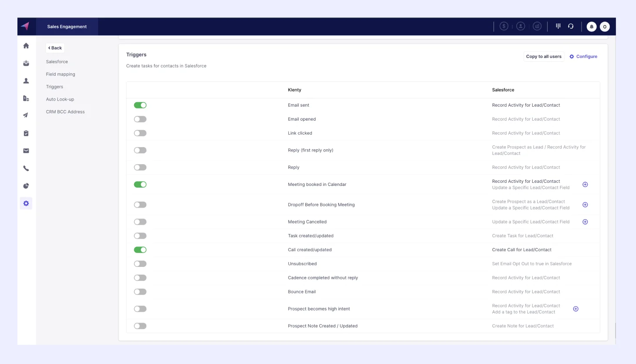
Task: Expand actions for Meeting booked in Calendar
Action: pyautogui.click(x=585, y=184)
